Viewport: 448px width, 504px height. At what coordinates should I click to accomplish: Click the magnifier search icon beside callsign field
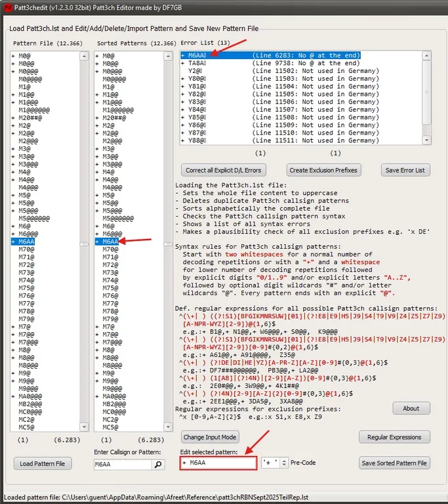(158, 465)
